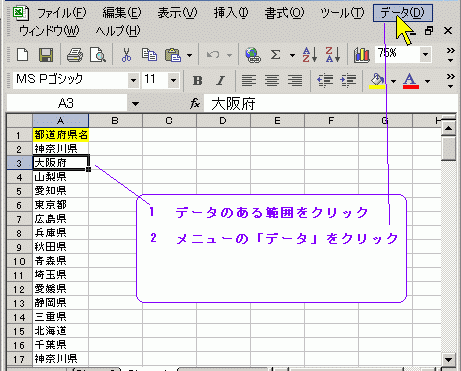
Task: Open the 挿入(I) menu
Action: coord(231,13)
